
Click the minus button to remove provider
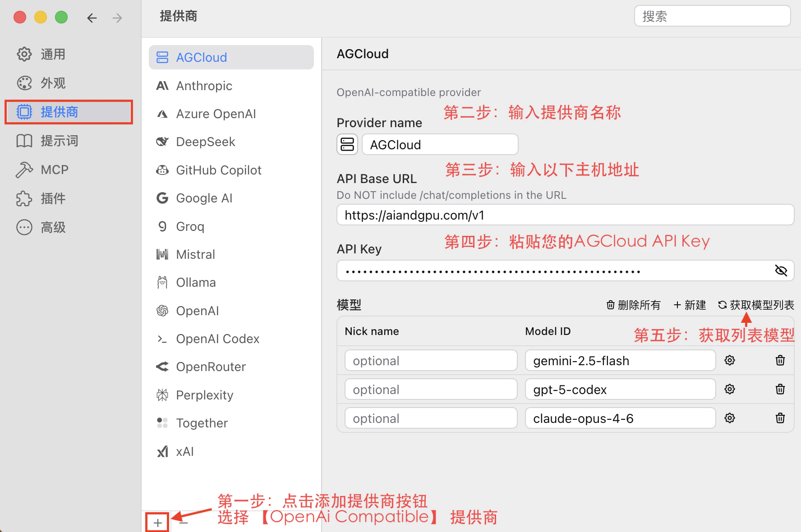[x=183, y=523]
